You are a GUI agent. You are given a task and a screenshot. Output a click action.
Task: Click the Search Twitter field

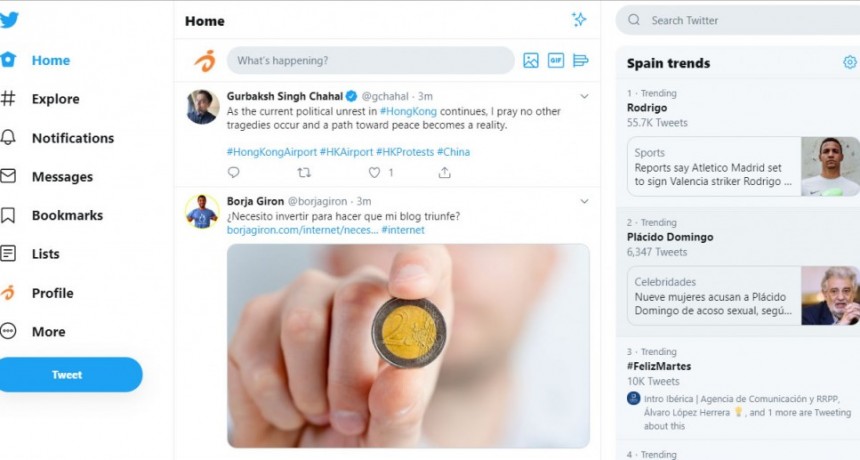pos(740,20)
